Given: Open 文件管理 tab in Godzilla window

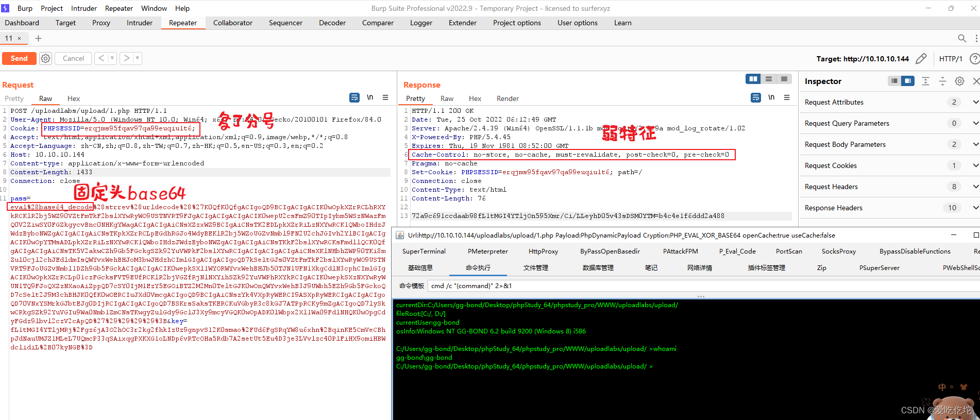Looking at the screenshot, I should point(536,268).
